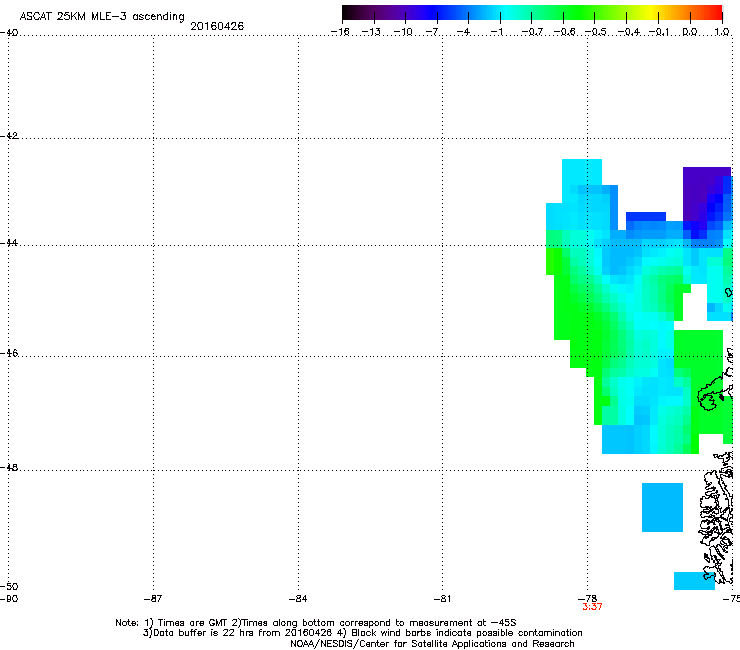The height and width of the screenshot is (650, 740).
Task: Click the coastline island outline near -47
Action: point(710,397)
